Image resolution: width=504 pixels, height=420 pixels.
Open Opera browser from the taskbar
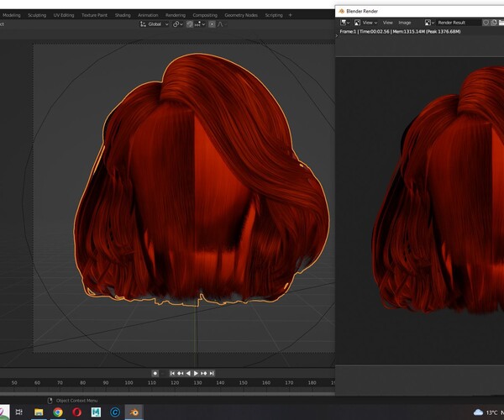pyautogui.click(x=76, y=412)
